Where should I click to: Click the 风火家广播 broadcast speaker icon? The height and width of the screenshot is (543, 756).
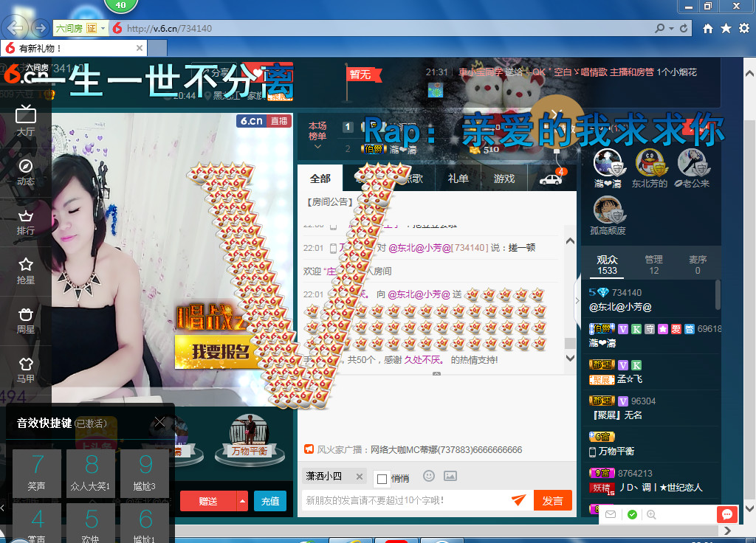tap(309, 449)
